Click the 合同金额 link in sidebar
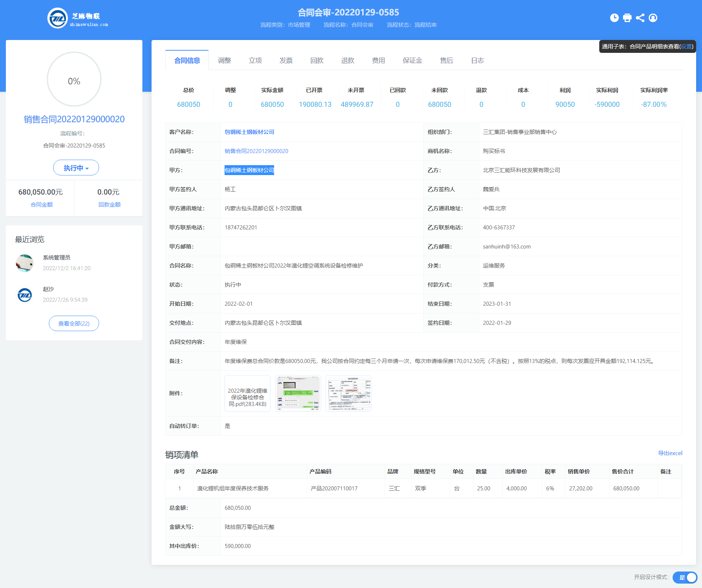Viewport: 702px width, 588px height. coord(41,204)
